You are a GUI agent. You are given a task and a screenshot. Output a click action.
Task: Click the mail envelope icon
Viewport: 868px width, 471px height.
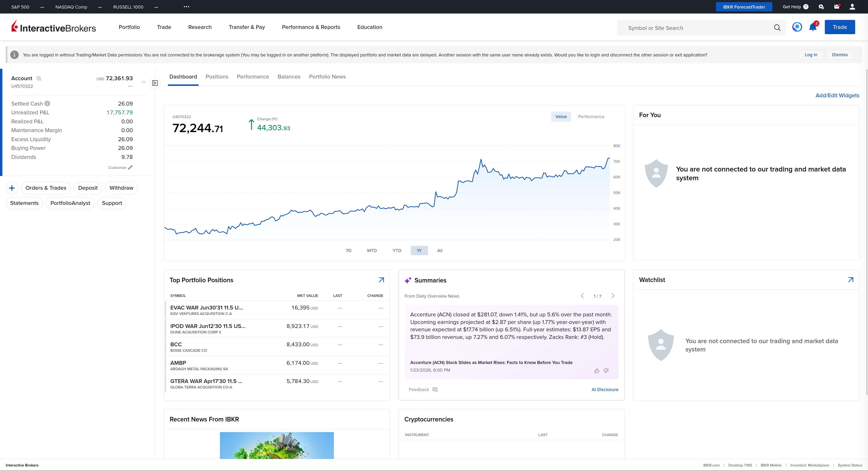[836, 7]
